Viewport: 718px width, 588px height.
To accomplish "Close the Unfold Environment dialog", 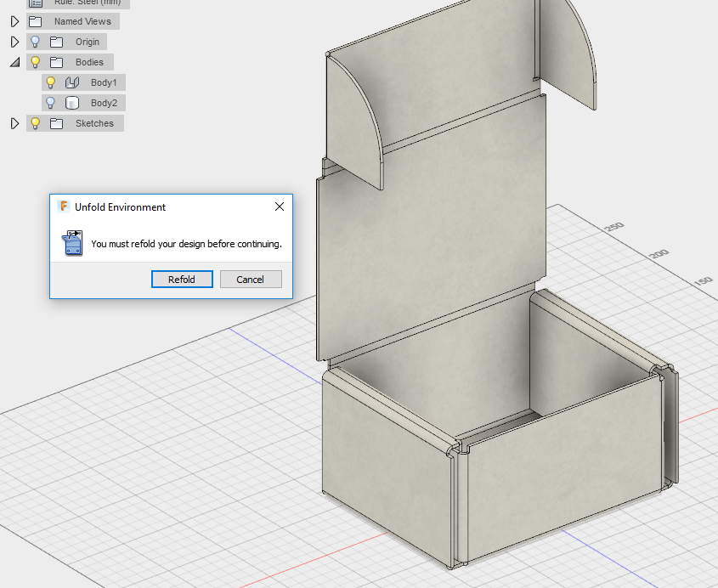I will tap(280, 207).
